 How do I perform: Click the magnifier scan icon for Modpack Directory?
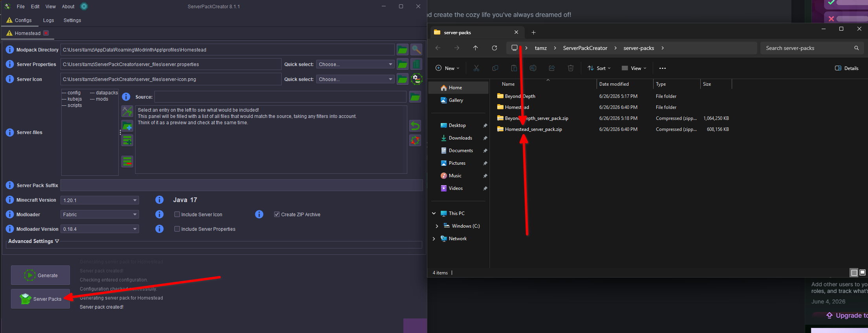tap(416, 50)
